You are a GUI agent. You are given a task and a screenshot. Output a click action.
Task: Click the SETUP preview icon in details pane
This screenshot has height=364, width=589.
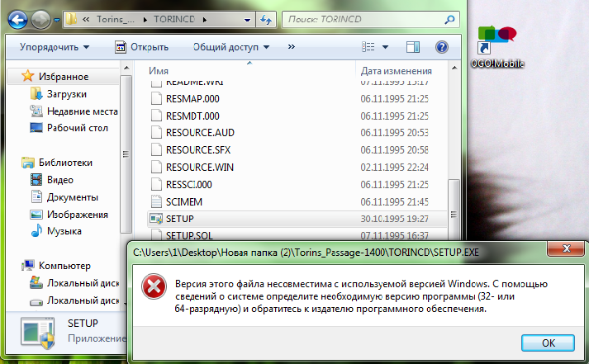click(38, 333)
